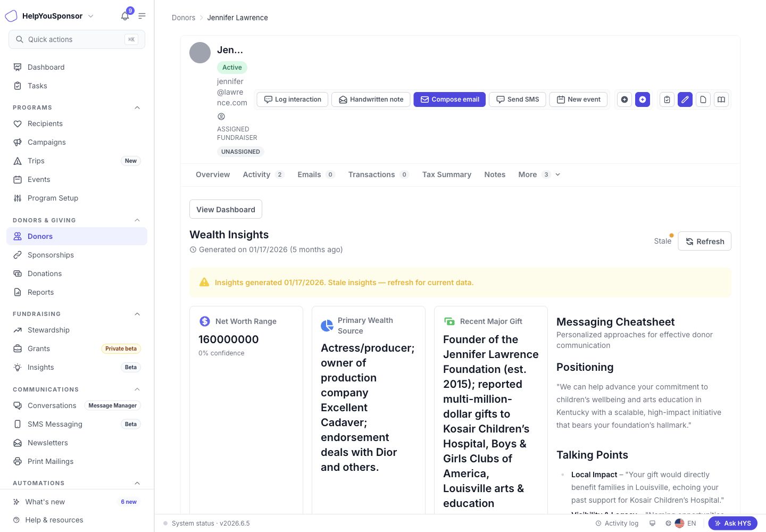The width and height of the screenshot is (766, 532).
Task: Click the Log interaction button
Action: 293,99
